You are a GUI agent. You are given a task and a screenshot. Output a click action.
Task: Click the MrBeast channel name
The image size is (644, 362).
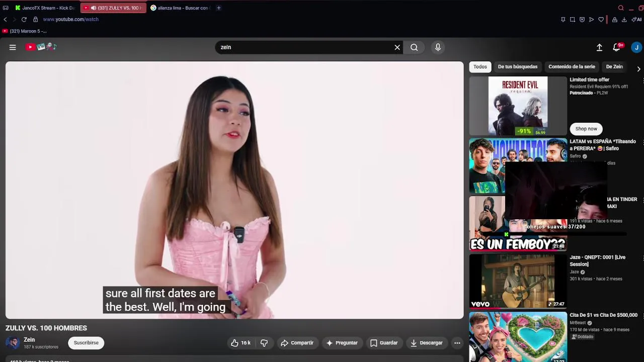point(578,323)
